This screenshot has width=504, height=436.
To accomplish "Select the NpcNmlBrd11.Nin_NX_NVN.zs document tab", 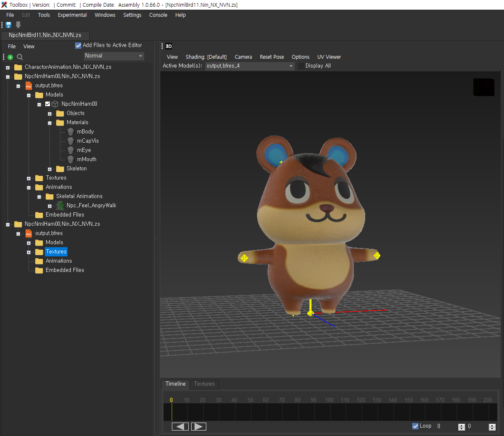I will [x=45, y=35].
